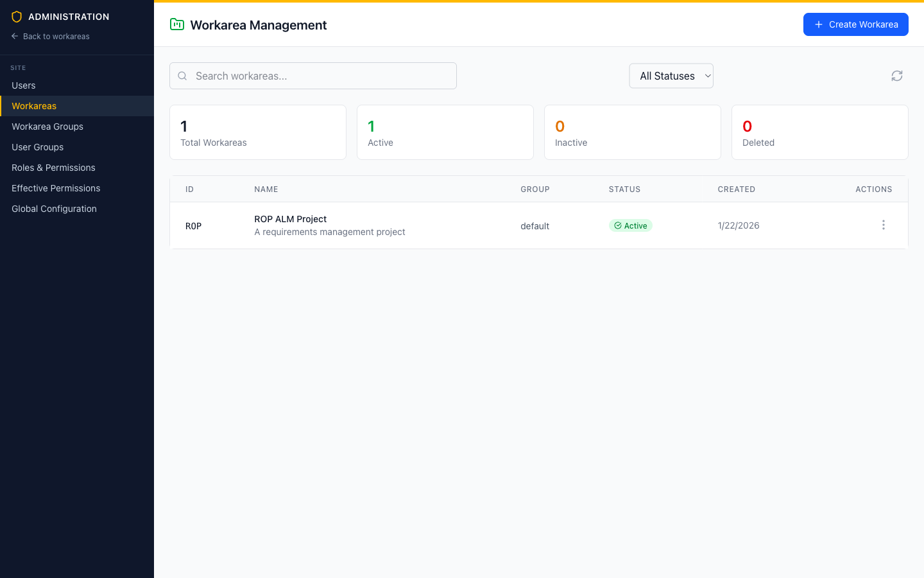Viewport: 924px width, 578px height.
Task: Click the refresh workareas icon
Action: tap(897, 76)
